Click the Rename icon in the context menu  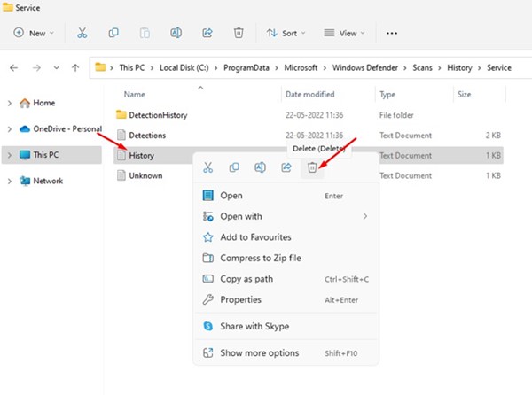tap(260, 167)
